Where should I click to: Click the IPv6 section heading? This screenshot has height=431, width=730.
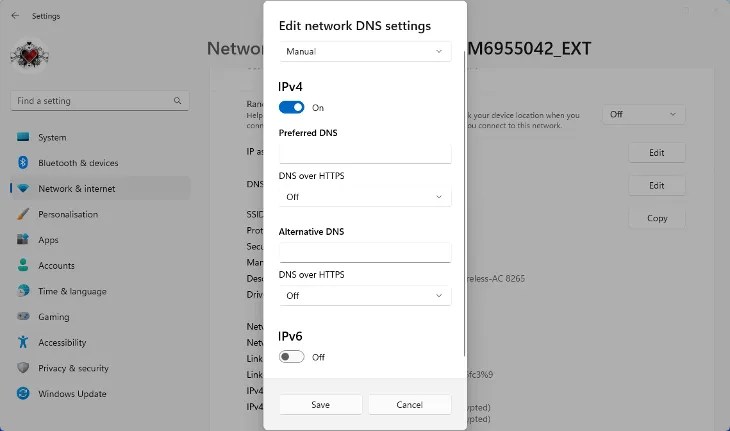[291, 336]
